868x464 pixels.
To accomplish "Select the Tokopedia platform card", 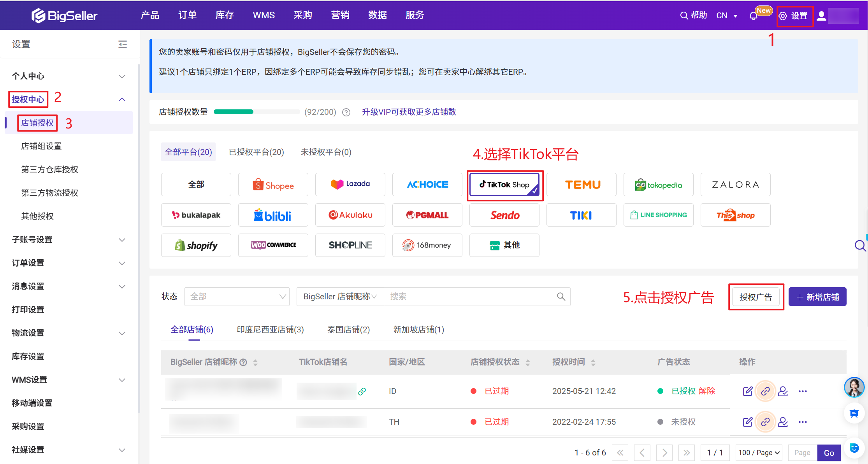I will coord(659,185).
